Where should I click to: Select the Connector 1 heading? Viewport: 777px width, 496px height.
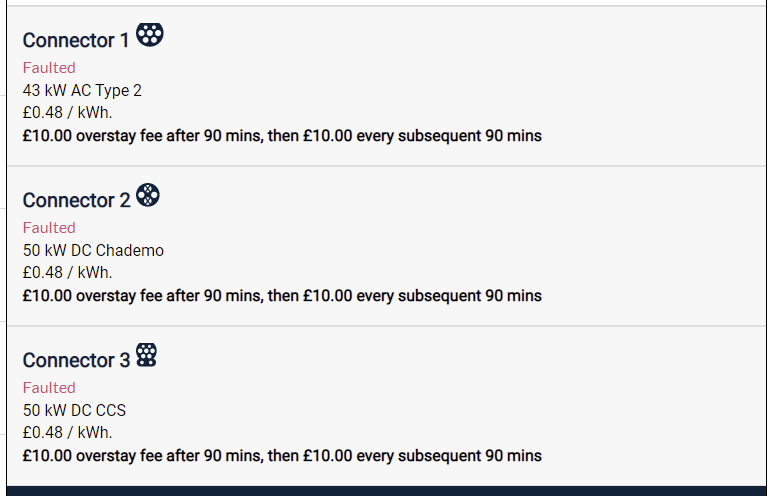coord(76,41)
